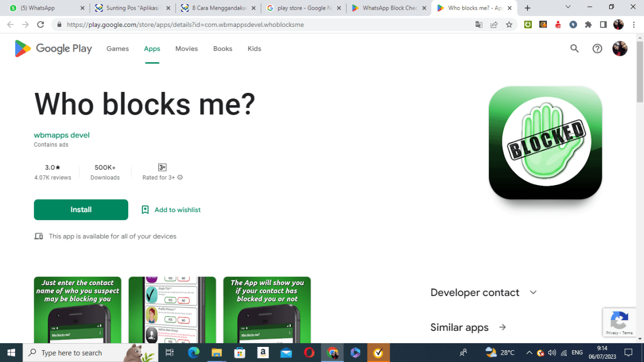Share this page from the address bar
This screenshot has width=644, height=362.
click(494, 24)
